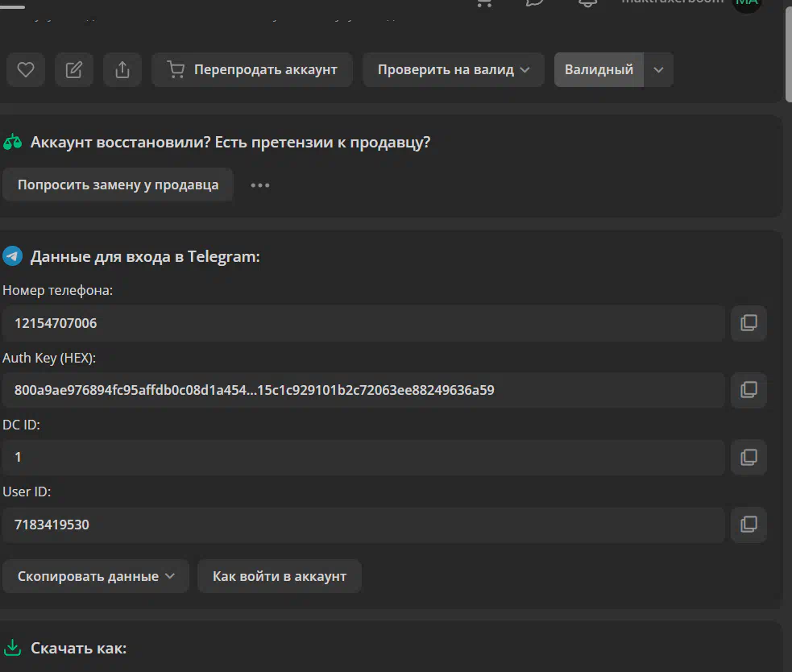Click the Скачать как heading
Screen dimensions: 792x672
pos(79,649)
